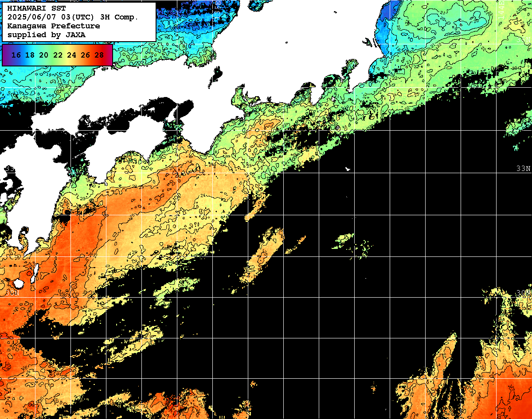Click the 30N latitude label at right edge
The image size is (532, 419).
pyautogui.click(x=524, y=293)
